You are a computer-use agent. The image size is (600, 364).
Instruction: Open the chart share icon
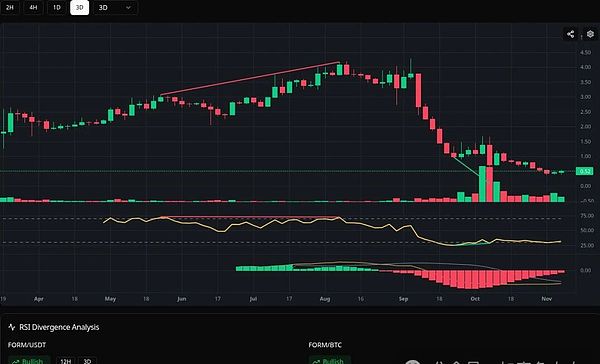[570, 34]
